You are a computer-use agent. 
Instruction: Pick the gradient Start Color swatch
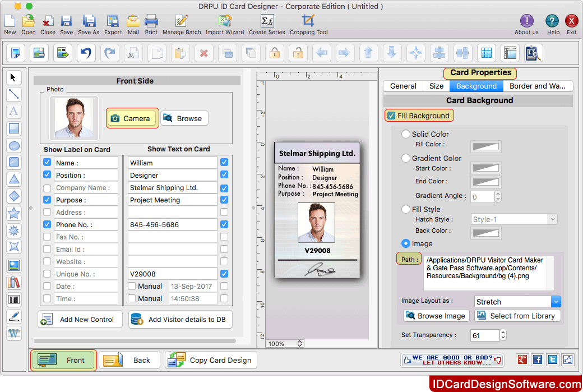485,168
